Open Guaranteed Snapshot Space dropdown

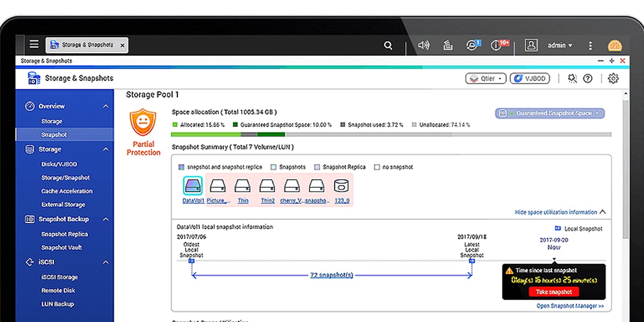click(550, 113)
